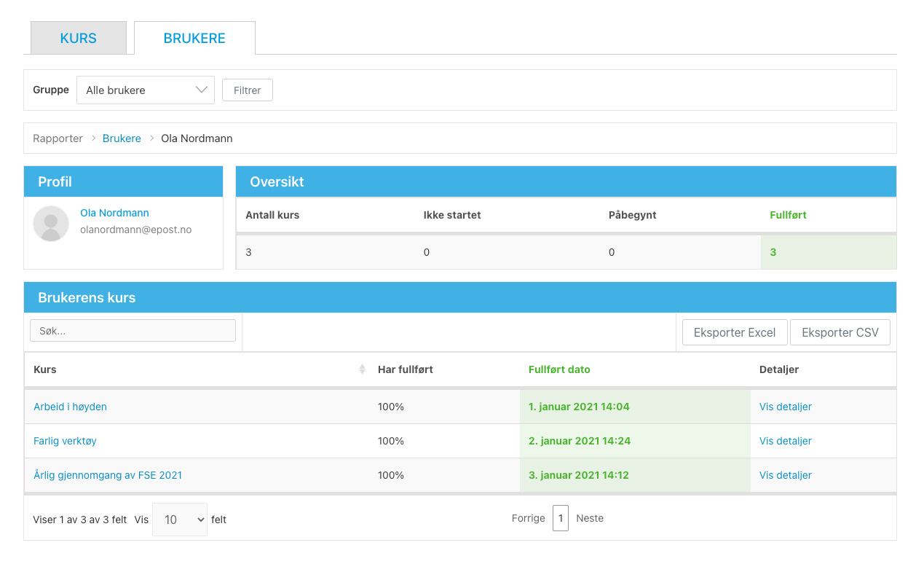
Task: Open the rows-per-page dropdown showing 10
Action: pos(180,520)
